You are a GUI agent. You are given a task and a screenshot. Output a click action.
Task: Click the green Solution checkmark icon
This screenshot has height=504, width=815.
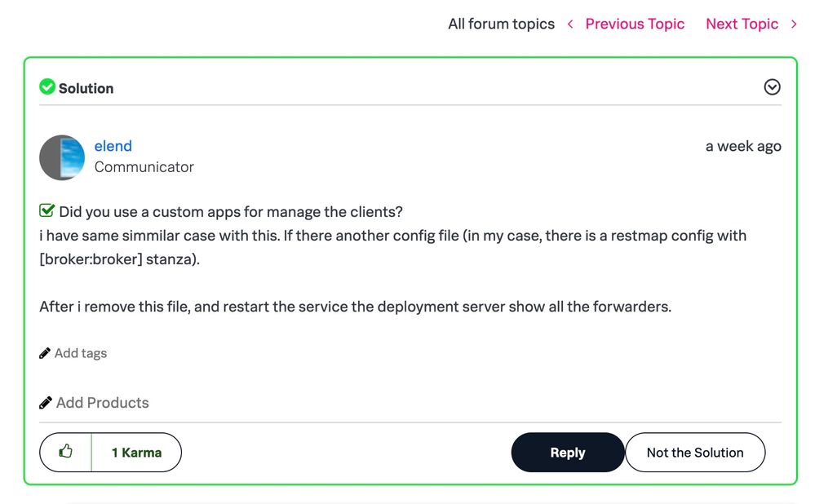pyautogui.click(x=47, y=86)
